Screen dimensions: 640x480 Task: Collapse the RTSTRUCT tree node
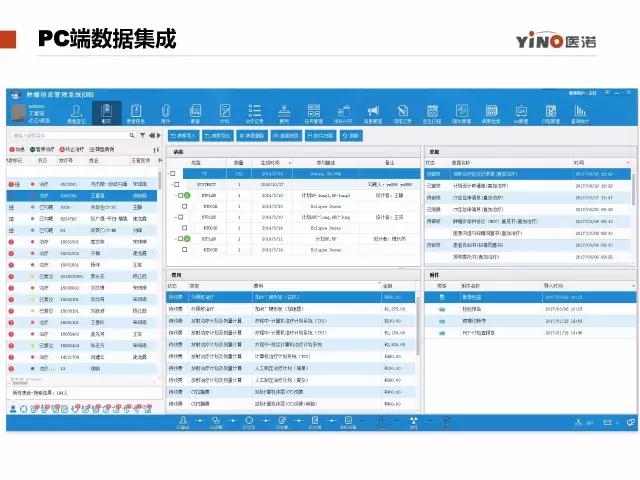coord(171,184)
